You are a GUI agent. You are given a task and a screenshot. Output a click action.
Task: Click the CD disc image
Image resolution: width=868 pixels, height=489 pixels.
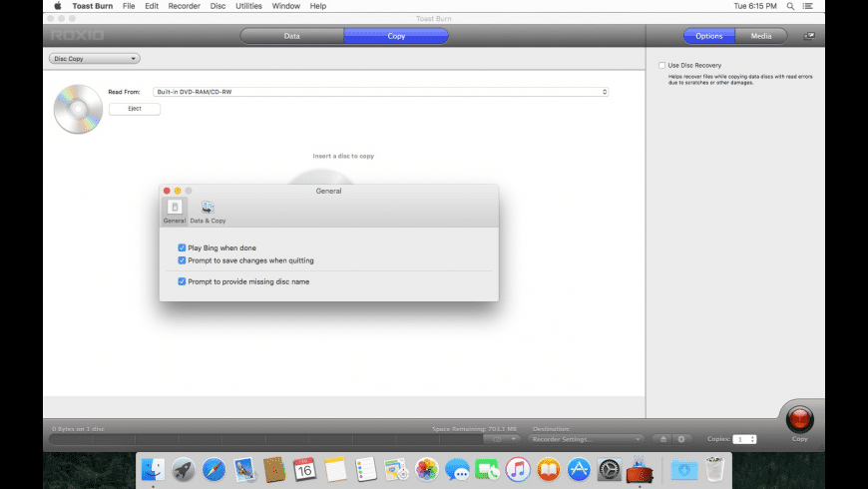pos(78,109)
